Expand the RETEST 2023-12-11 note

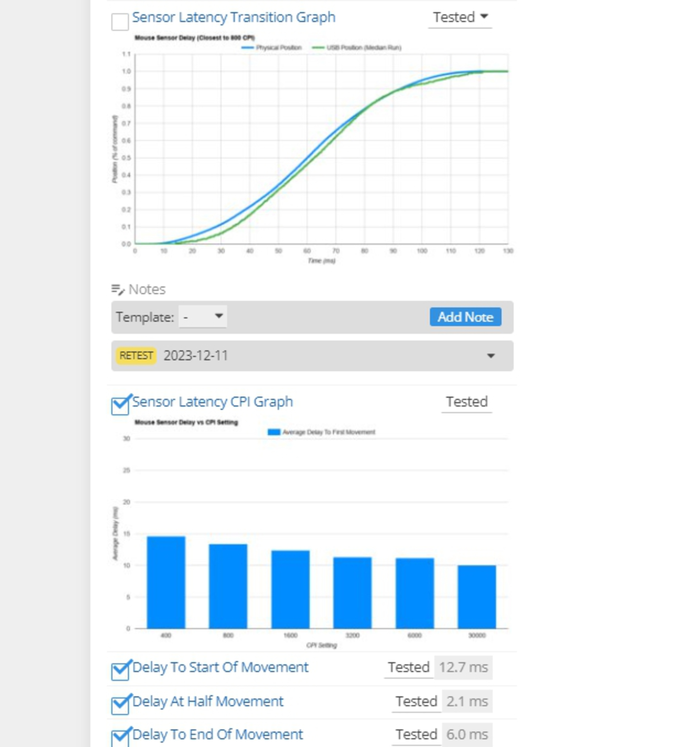tap(491, 355)
